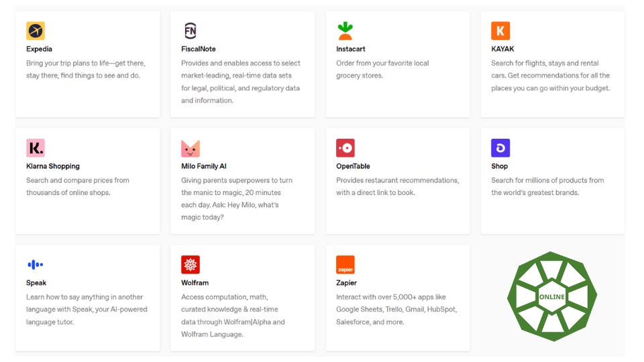This screenshot has width=644, height=362.
Task: Open the Expedia plugin title
Action: point(39,49)
